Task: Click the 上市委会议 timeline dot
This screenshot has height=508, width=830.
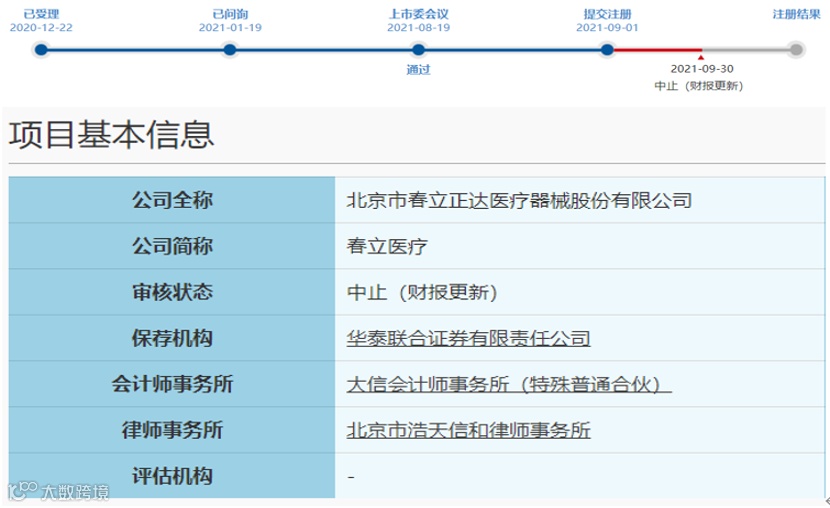Action: pyautogui.click(x=418, y=50)
